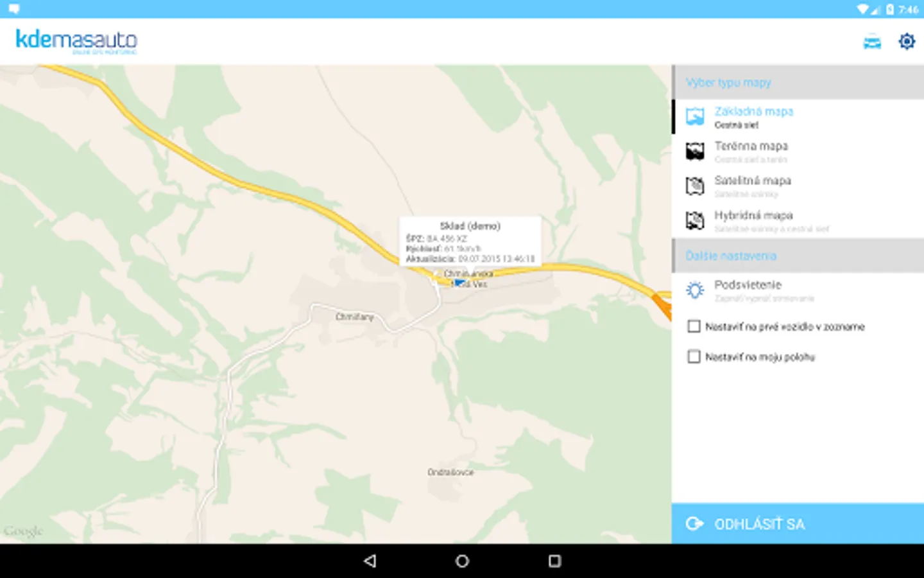Screen dimensions: 924x578
Task: Tap the settings gear icon
Action: [907, 42]
